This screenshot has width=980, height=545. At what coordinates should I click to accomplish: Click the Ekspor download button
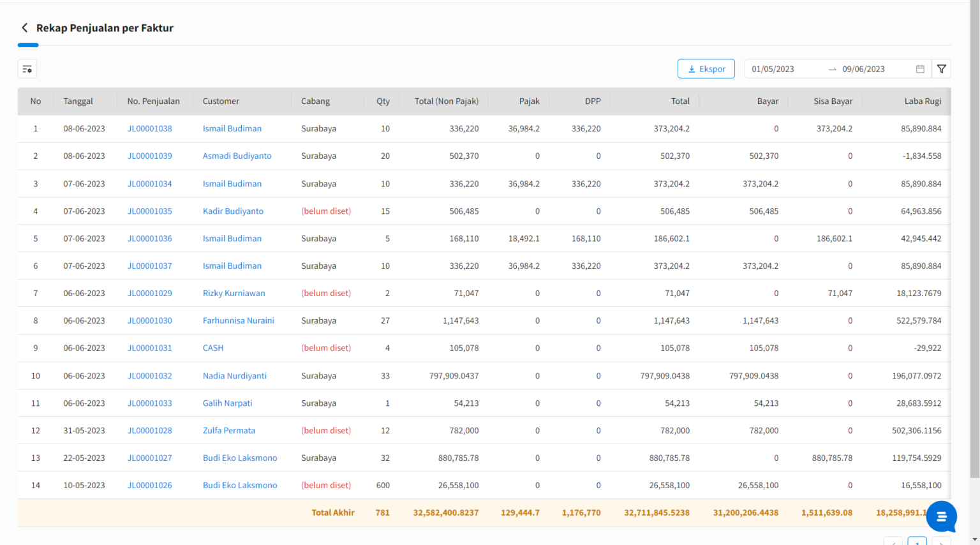point(706,69)
